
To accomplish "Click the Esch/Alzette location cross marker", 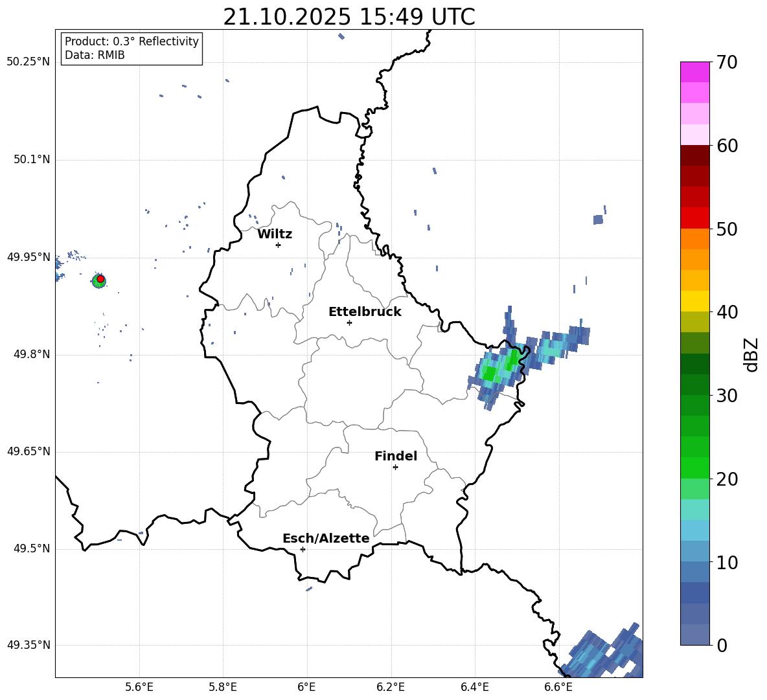I will tap(303, 549).
